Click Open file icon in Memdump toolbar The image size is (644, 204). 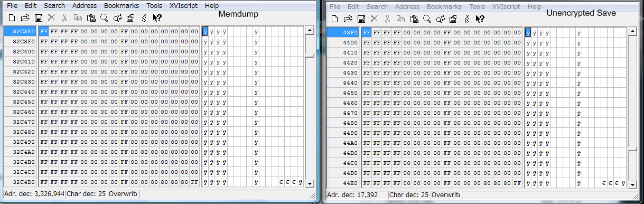[x=25, y=18]
